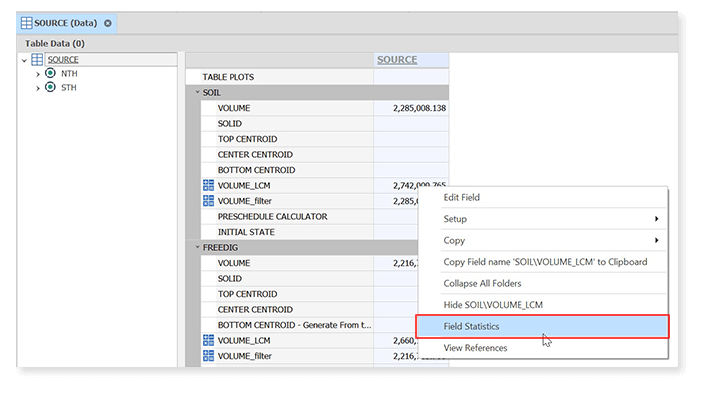Click the table icon on the SOURCE (Data) tab

[27, 23]
